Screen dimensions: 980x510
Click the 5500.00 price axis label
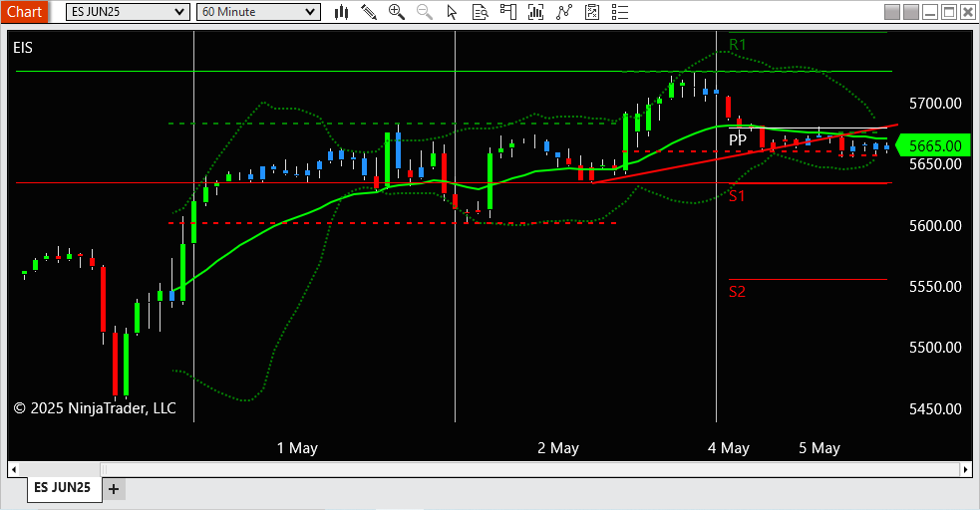coord(935,347)
